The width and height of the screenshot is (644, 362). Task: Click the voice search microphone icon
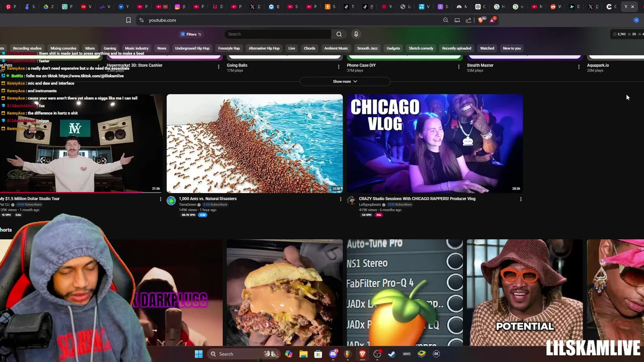[356, 34]
